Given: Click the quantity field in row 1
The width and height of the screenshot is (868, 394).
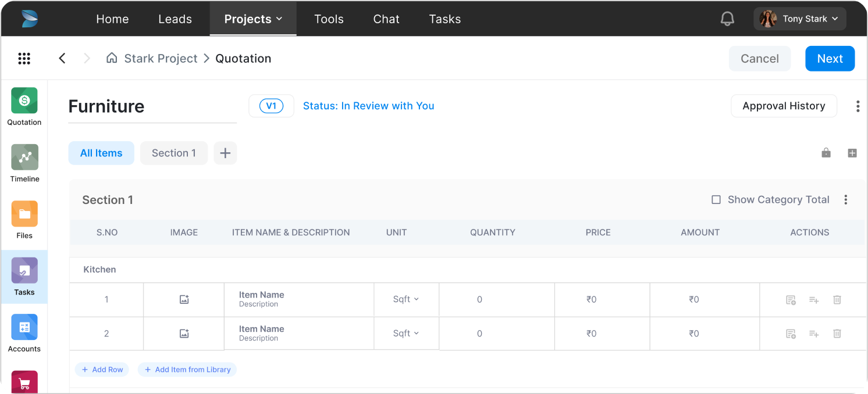Looking at the screenshot, I should click(x=479, y=300).
